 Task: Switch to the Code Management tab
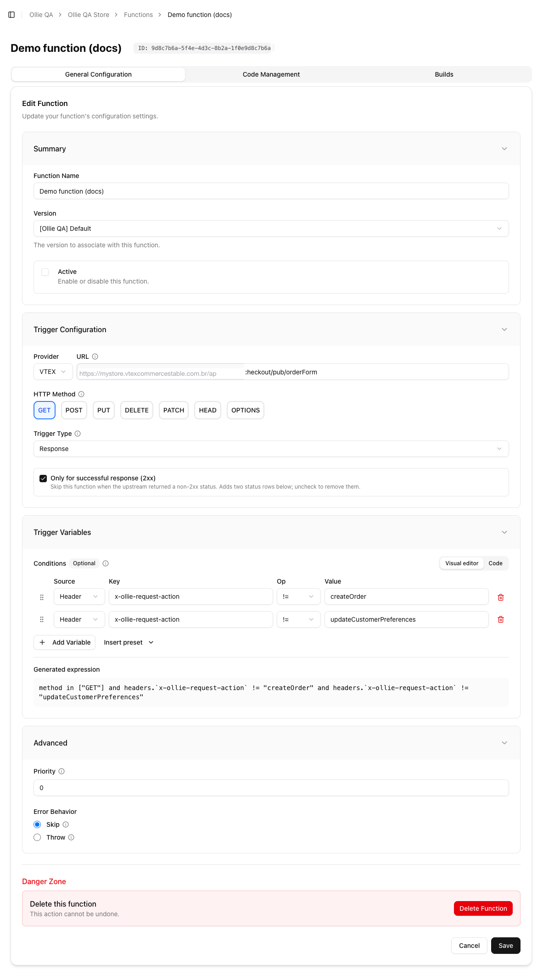point(271,74)
